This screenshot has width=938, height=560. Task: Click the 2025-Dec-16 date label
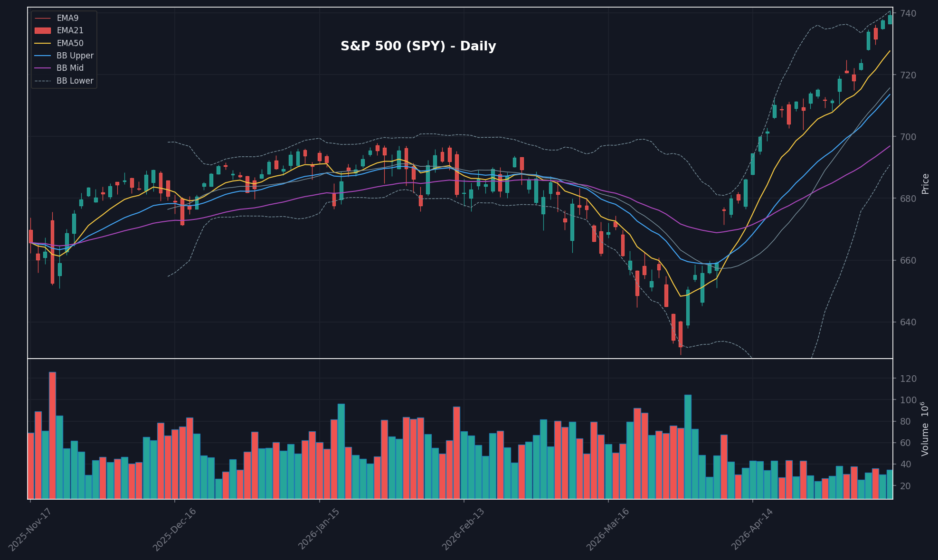[174, 530]
